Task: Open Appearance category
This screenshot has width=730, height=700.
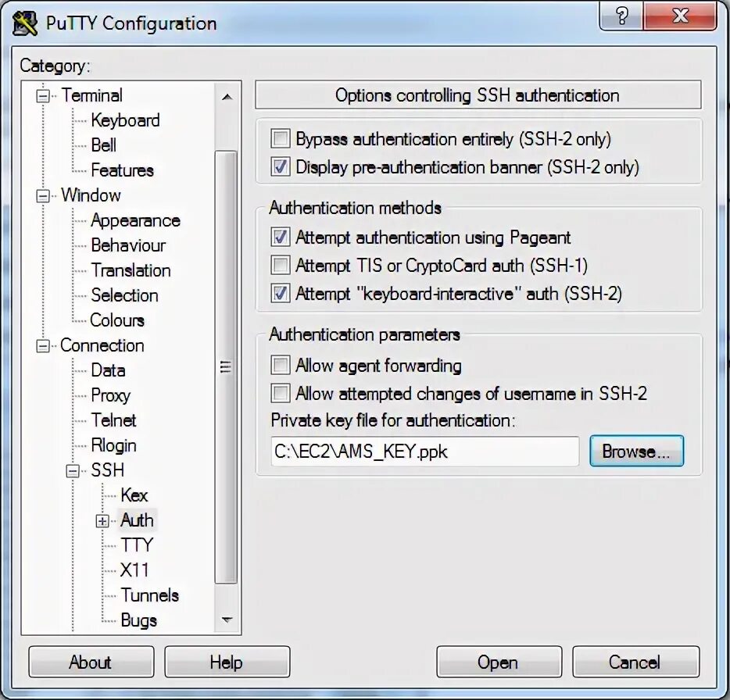Action: [135, 220]
